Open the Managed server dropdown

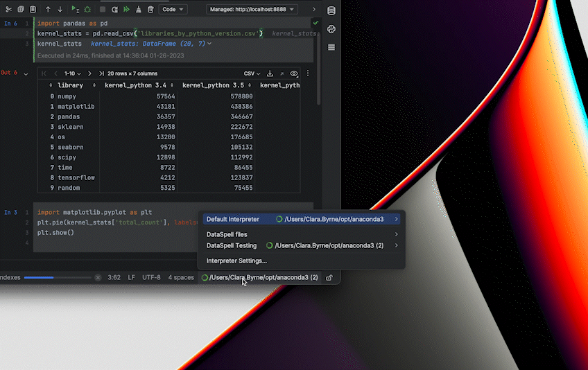coord(252,10)
